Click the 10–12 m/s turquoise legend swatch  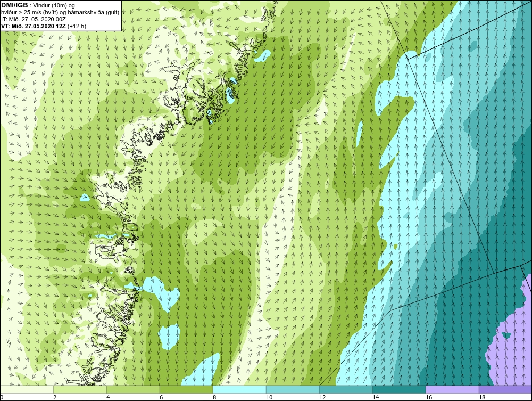pyautogui.click(x=293, y=389)
